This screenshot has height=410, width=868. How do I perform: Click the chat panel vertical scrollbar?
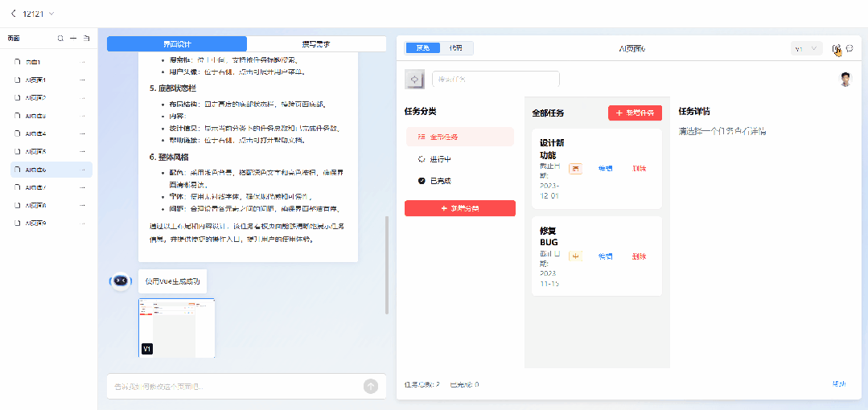coord(386,265)
